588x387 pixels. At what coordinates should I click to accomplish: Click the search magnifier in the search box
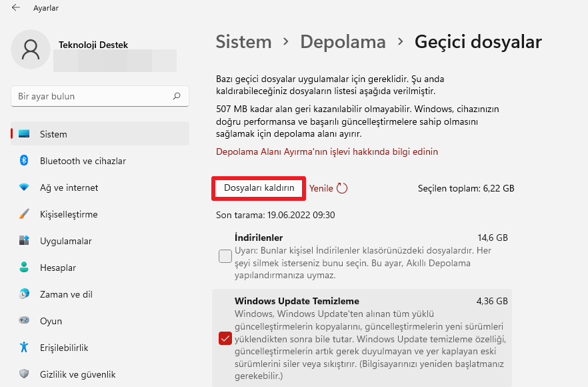tap(177, 96)
